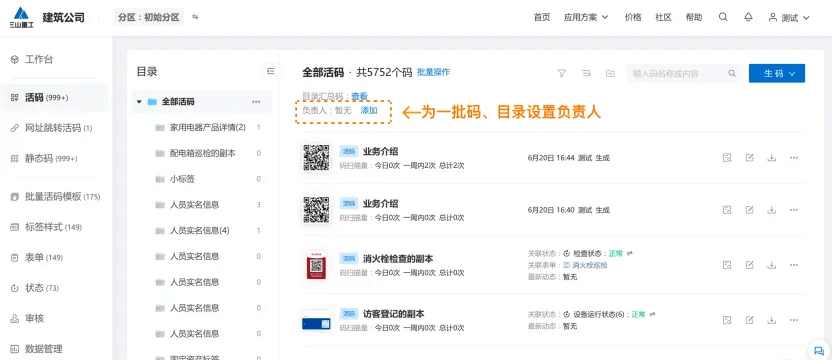The width and height of the screenshot is (832, 360).
Task: Open the 测试 user account menu
Action: [x=789, y=18]
